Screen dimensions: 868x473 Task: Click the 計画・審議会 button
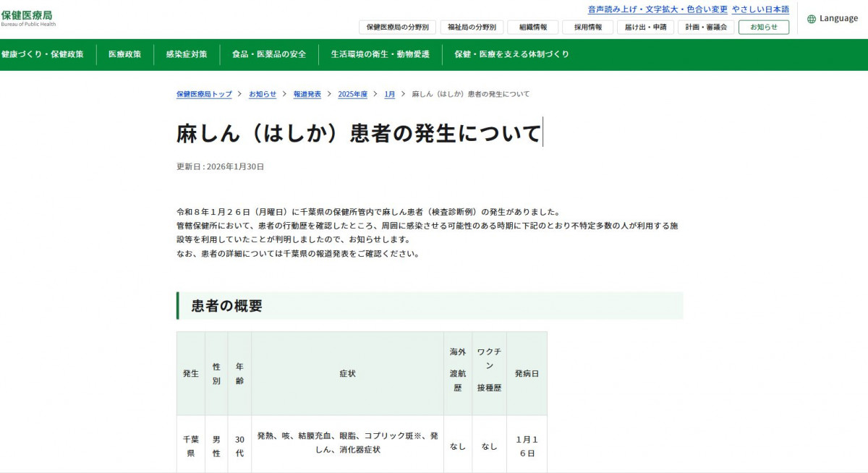706,27
